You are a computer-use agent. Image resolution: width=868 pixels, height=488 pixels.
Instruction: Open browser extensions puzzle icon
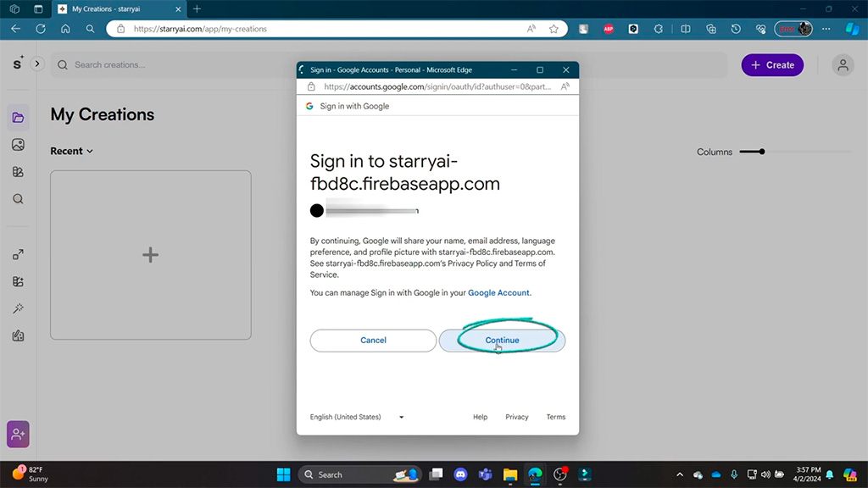coord(658,29)
